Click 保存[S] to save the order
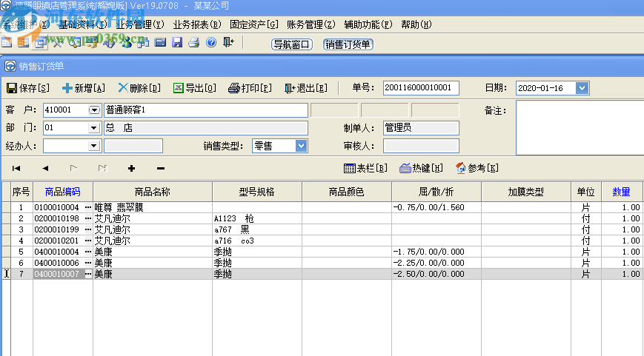The height and width of the screenshot is (356, 644). click(28, 88)
